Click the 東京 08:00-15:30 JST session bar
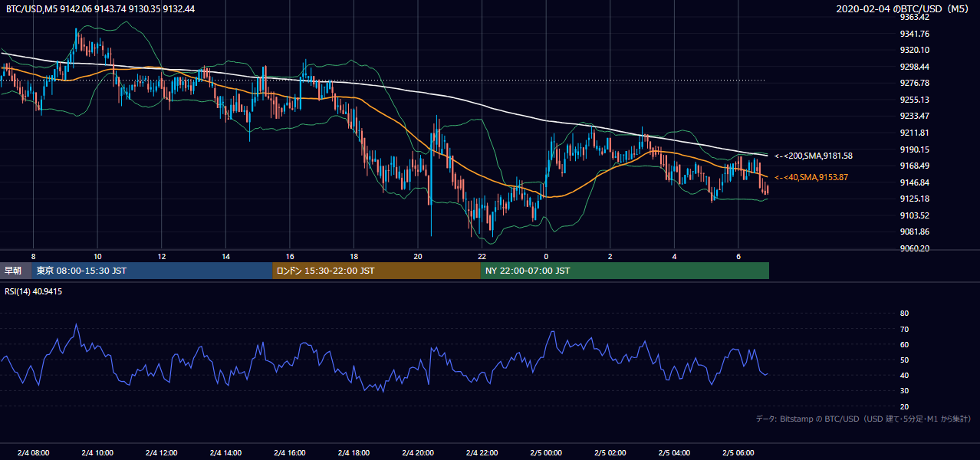Viewport: 980px width, 460px height. coord(152,271)
